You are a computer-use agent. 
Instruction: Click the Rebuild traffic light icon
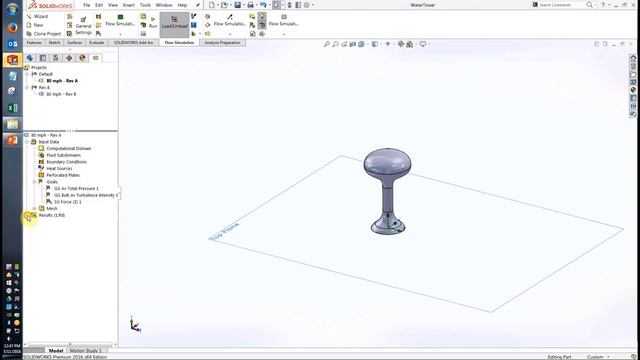tap(289, 5)
